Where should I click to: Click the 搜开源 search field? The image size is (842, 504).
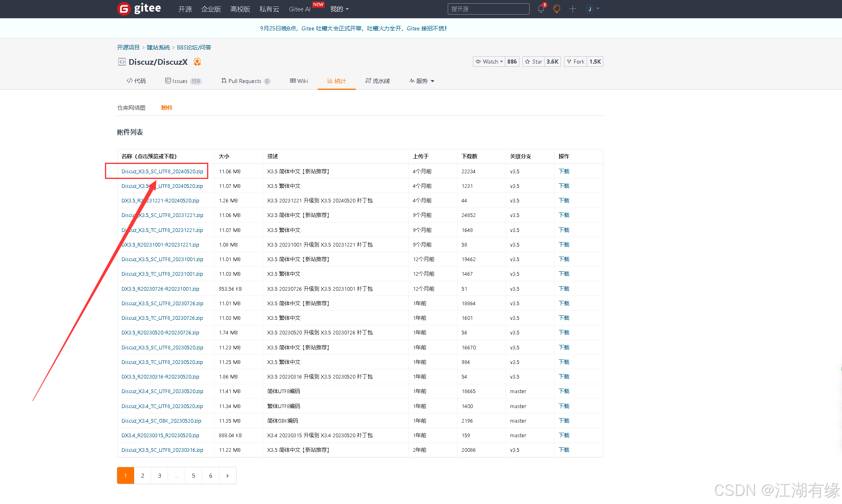[x=488, y=9]
